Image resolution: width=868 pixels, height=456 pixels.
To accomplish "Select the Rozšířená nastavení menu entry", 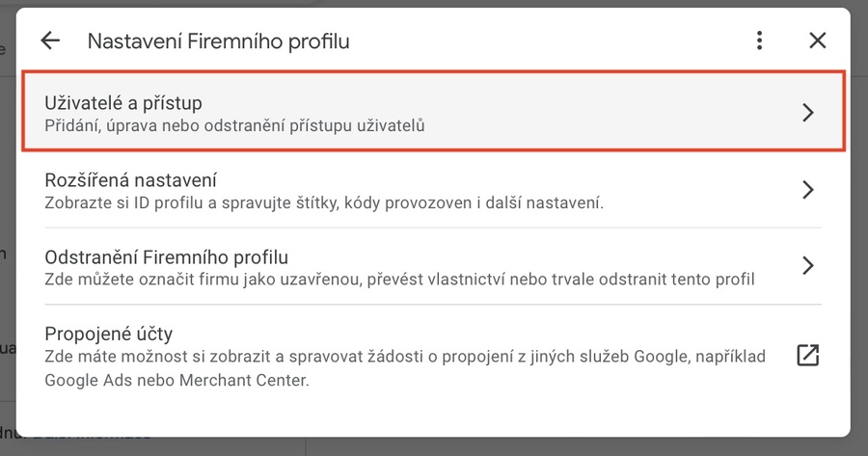I will (x=131, y=180).
